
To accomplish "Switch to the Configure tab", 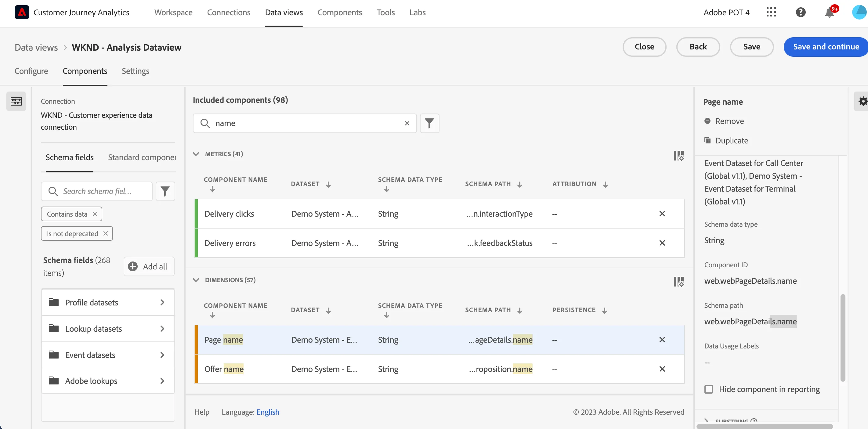I will (31, 71).
